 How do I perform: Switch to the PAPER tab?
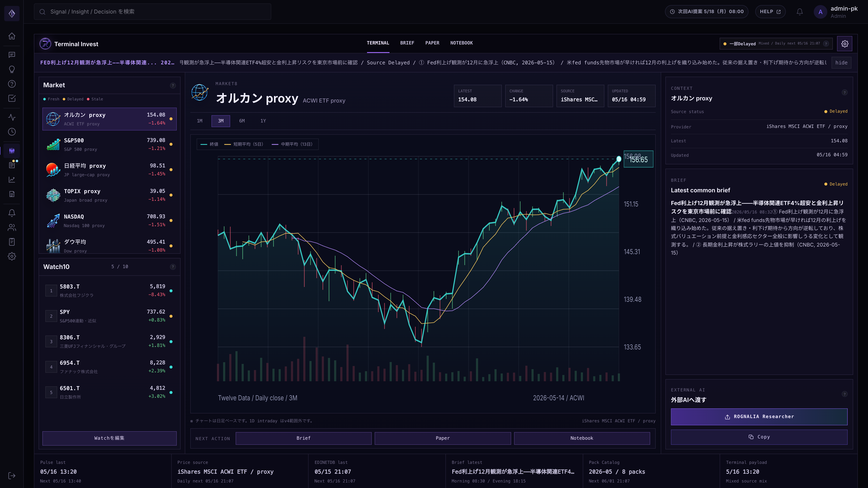[x=432, y=43]
